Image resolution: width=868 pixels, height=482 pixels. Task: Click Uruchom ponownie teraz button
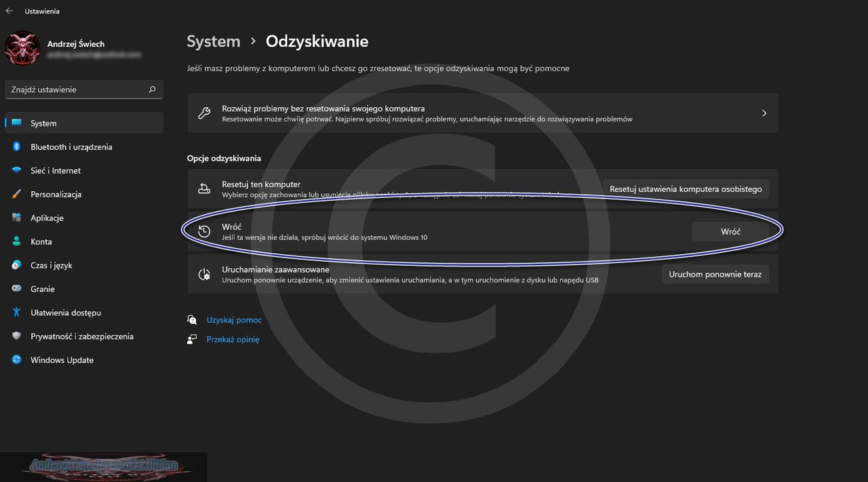[715, 275]
